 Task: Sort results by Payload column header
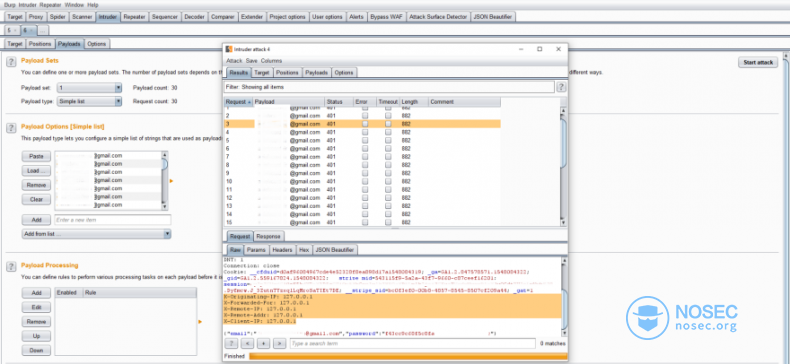(x=289, y=102)
